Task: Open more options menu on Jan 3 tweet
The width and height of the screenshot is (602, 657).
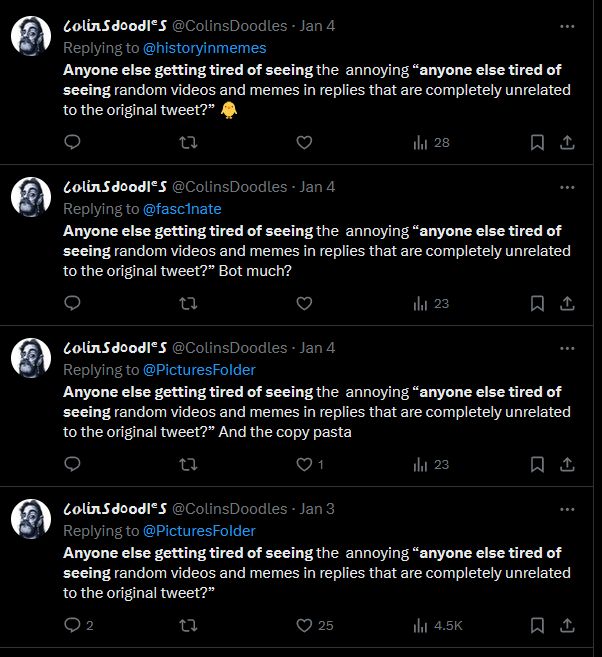Action: 567,509
